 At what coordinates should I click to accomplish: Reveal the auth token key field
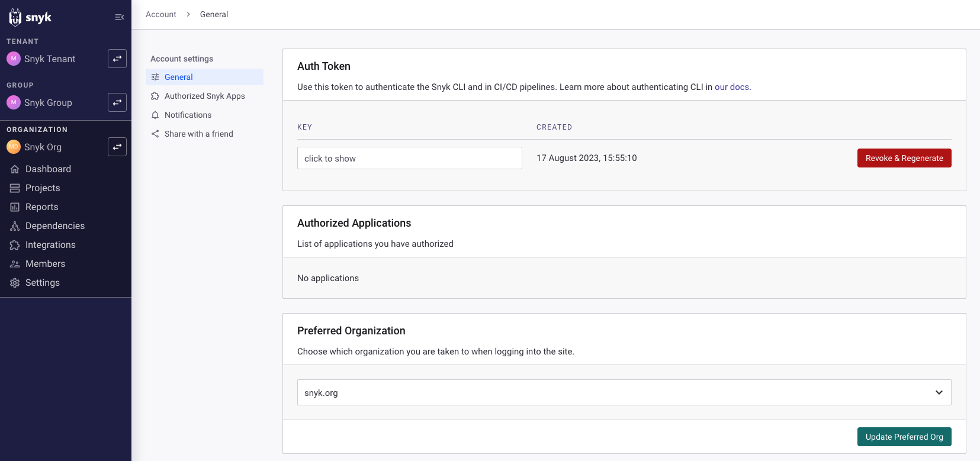409,158
